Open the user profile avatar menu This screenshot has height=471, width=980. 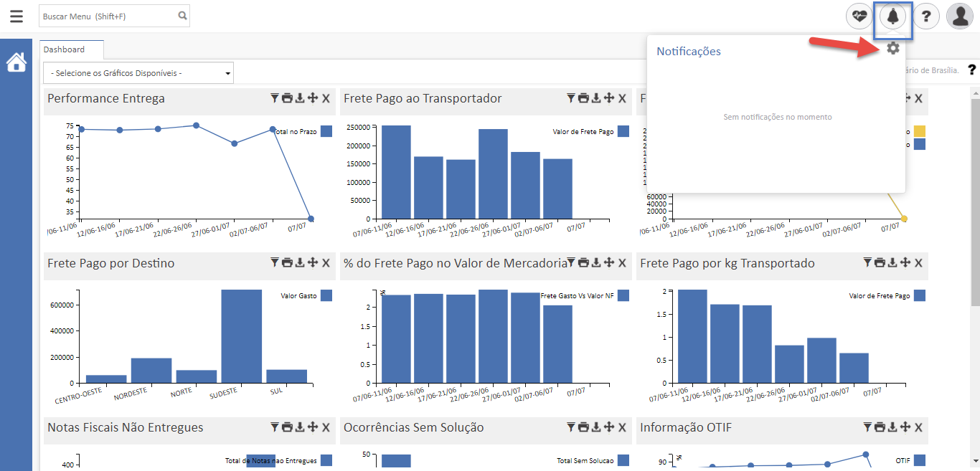click(959, 16)
